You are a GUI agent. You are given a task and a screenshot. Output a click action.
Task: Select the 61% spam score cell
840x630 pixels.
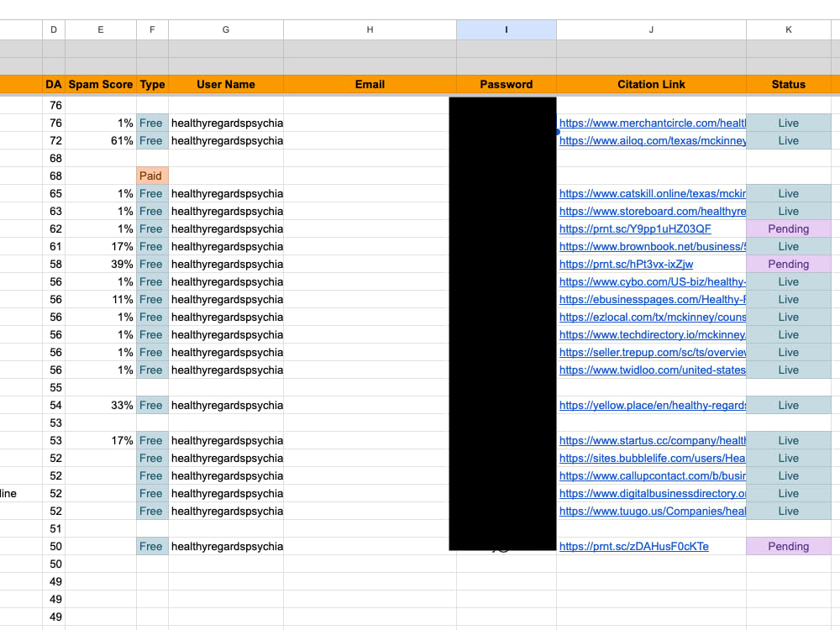tap(101, 140)
